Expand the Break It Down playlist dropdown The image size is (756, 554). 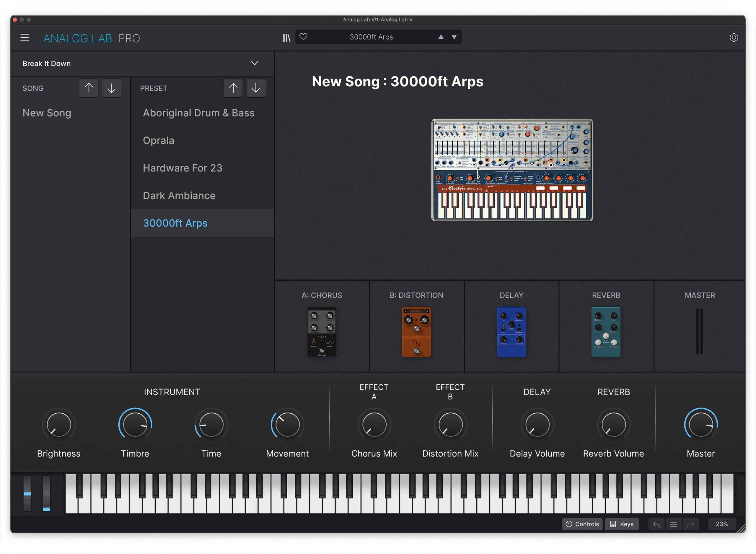coord(254,64)
